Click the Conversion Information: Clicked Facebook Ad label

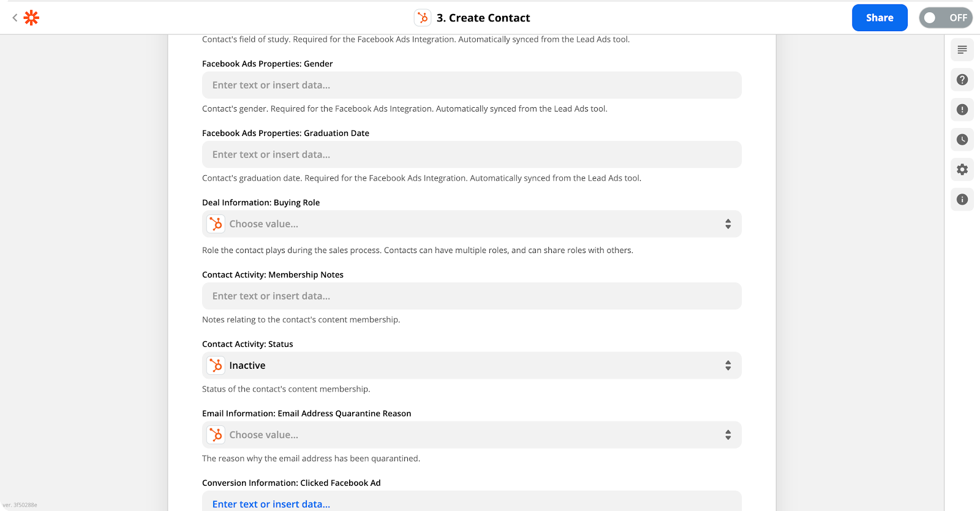[292, 483]
